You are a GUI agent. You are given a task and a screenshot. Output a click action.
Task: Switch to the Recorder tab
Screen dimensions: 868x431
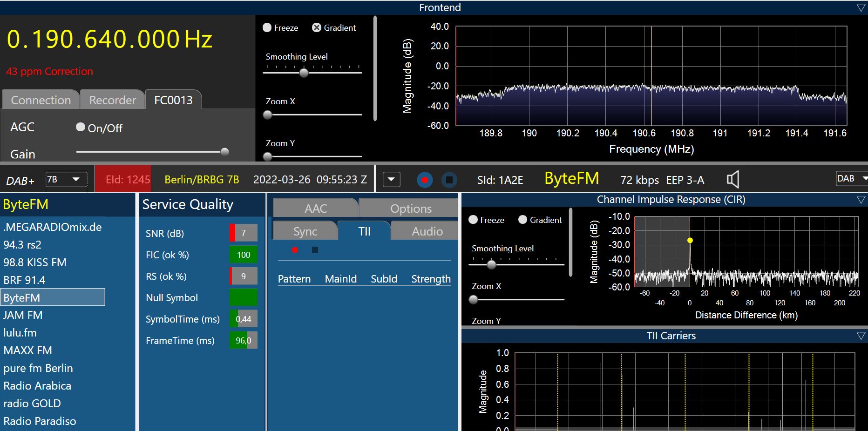112,100
